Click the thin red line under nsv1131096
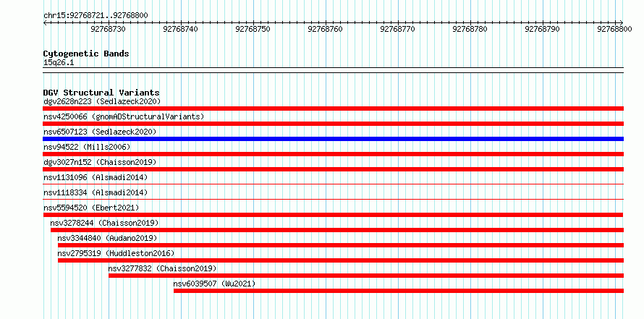The height and width of the screenshot is (319, 644). pyautogui.click(x=333, y=184)
